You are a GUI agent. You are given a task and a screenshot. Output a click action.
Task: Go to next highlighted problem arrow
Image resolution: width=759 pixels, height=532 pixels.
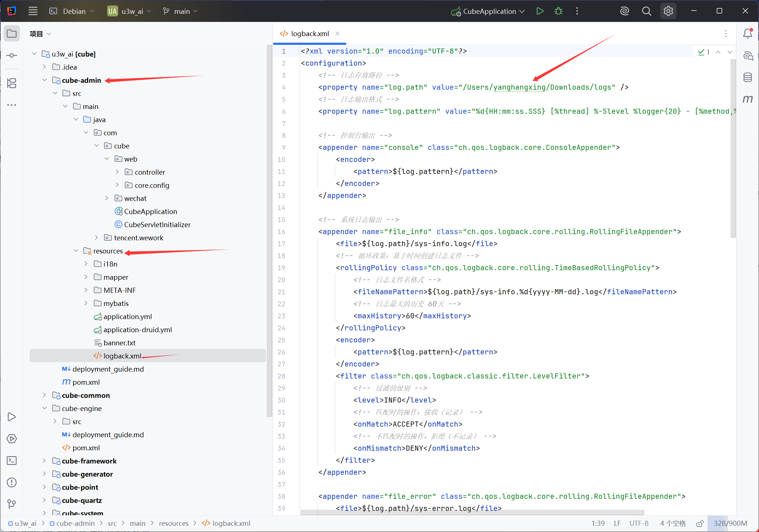point(730,52)
